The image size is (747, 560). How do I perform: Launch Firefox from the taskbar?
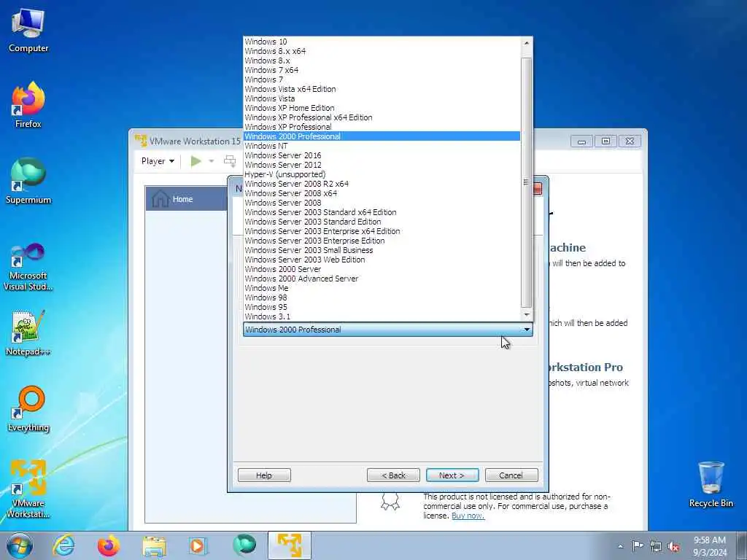point(108,545)
